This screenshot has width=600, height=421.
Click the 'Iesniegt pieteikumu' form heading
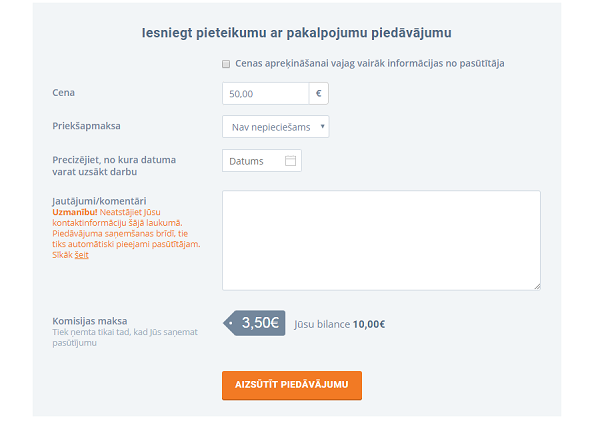[297, 33]
